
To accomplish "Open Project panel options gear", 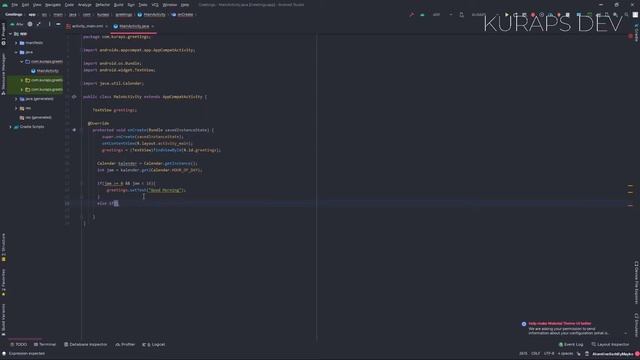I will tap(49, 24).
